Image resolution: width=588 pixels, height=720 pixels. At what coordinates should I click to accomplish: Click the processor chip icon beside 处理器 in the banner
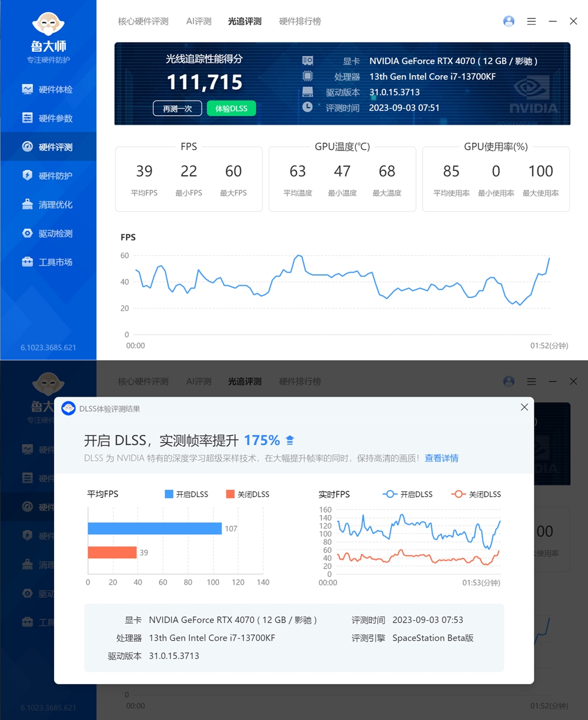coord(308,76)
